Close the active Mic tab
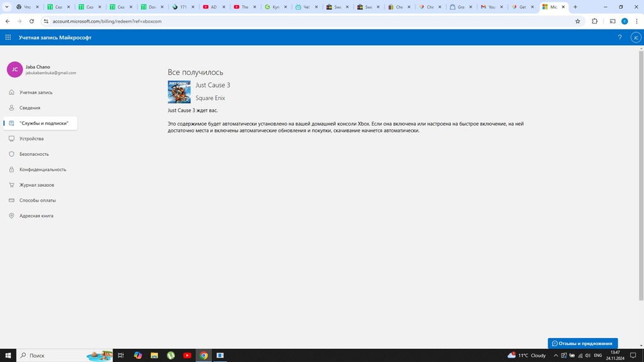Screen dimensions: 644x362 pyautogui.click(x=563, y=7)
